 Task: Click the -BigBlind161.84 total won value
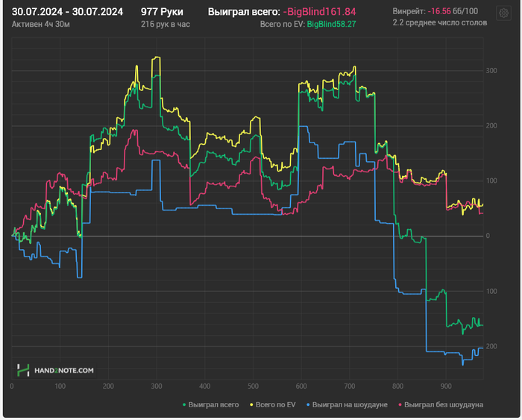pos(319,12)
